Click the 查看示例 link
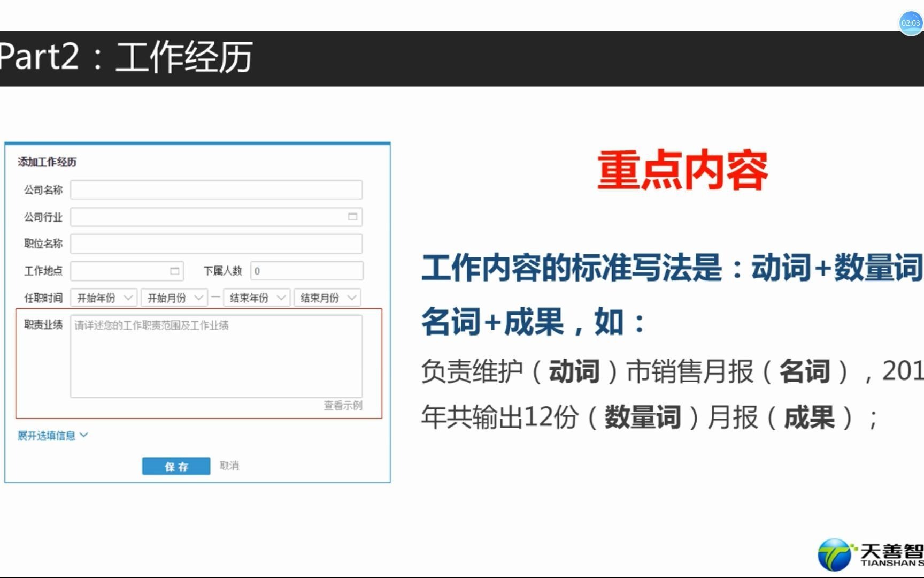The height and width of the screenshot is (578, 924). click(343, 405)
